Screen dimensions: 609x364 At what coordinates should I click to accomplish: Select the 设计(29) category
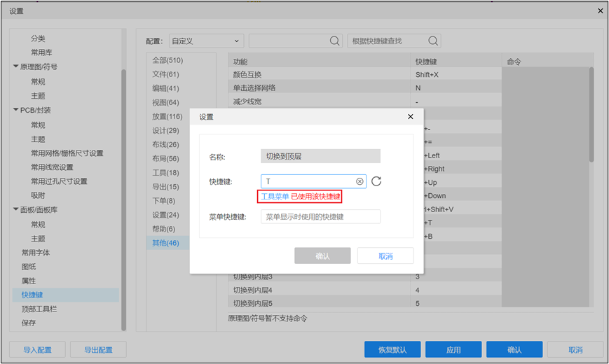click(x=166, y=130)
